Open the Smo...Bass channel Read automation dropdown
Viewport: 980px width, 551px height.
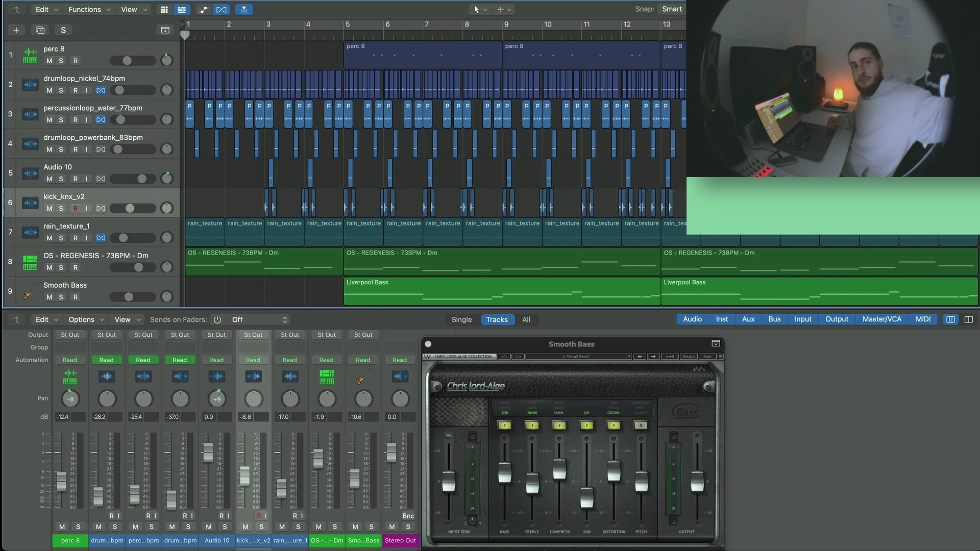363,360
